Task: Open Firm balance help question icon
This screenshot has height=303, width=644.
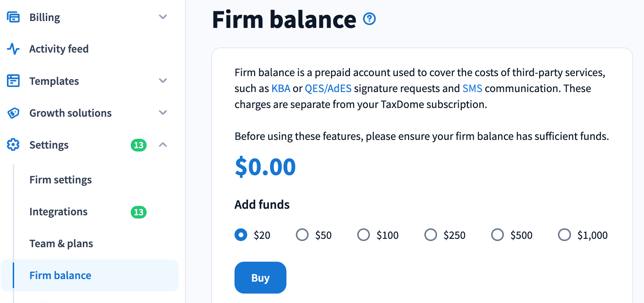Action: pos(369,19)
